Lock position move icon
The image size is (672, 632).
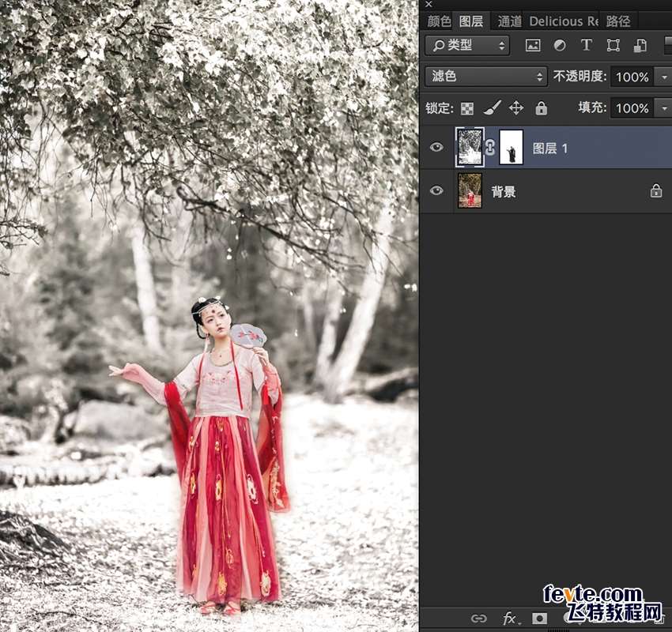[x=516, y=108]
